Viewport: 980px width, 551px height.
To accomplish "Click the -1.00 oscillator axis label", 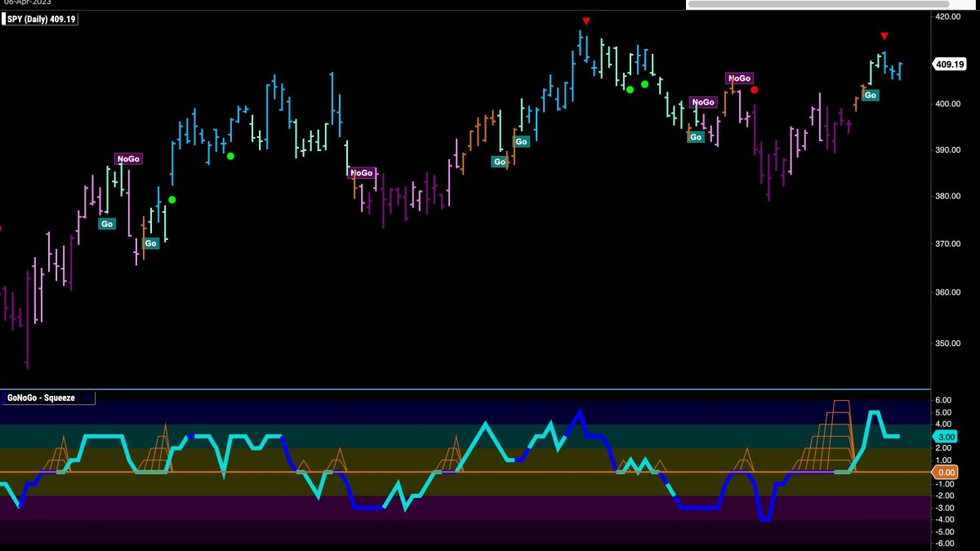I will (943, 484).
